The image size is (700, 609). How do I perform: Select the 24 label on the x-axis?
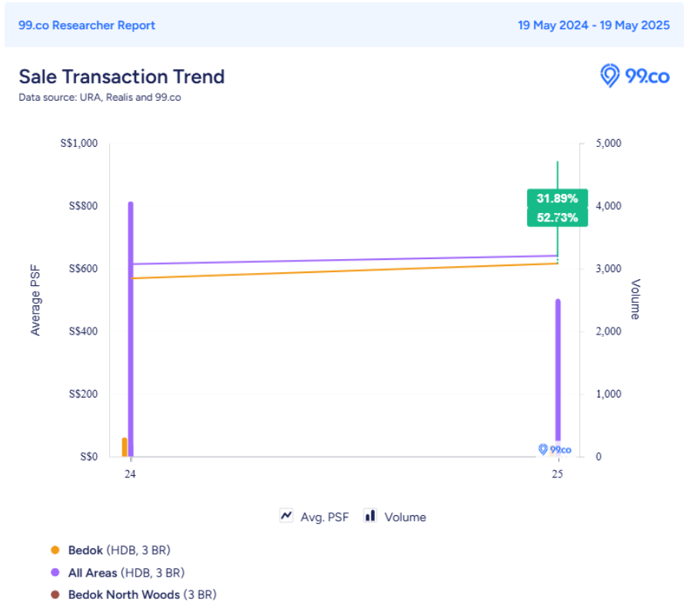click(130, 474)
